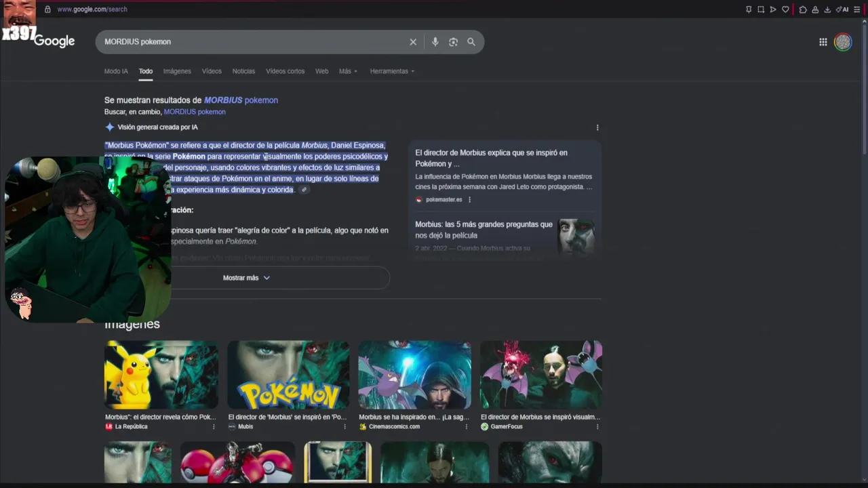
Task: Open the AI assistant toolbar icon
Action: tap(842, 9)
